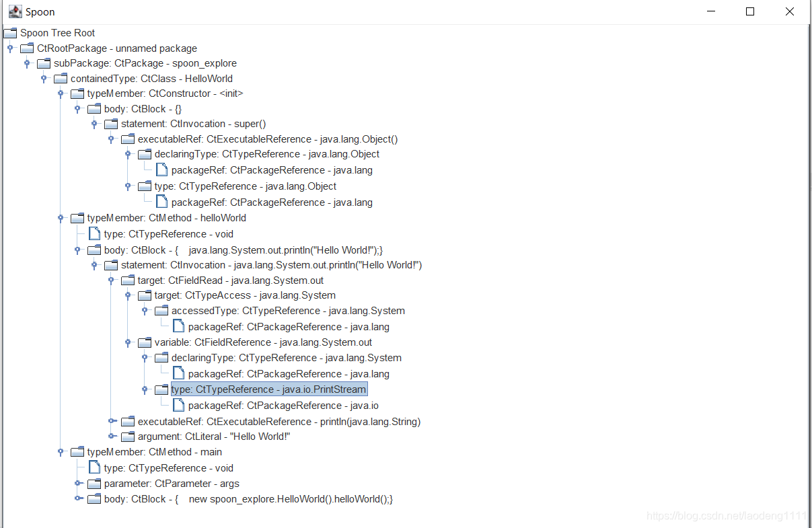Select body row with new spoon_explore.HelloWorld()
The height and width of the screenshot is (528, 812).
pos(248,499)
